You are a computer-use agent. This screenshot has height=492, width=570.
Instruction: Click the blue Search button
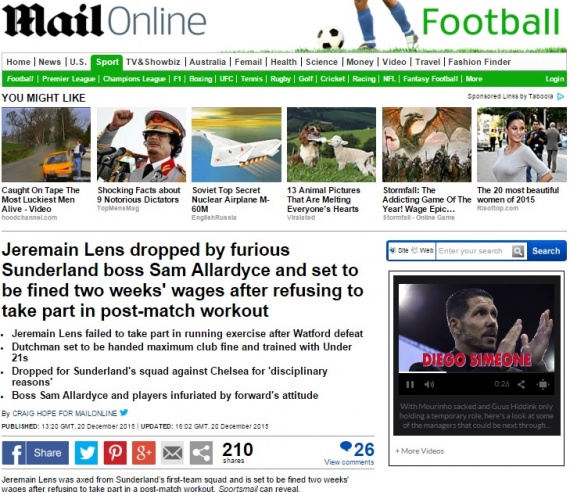[546, 251]
